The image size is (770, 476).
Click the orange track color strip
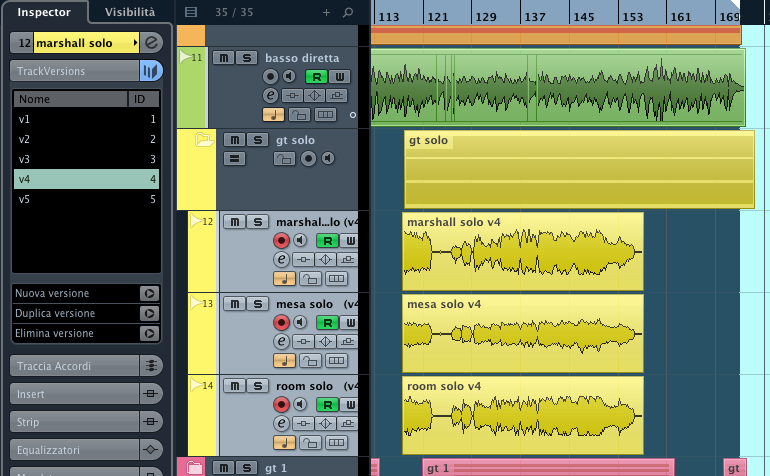(x=191, y=36)
